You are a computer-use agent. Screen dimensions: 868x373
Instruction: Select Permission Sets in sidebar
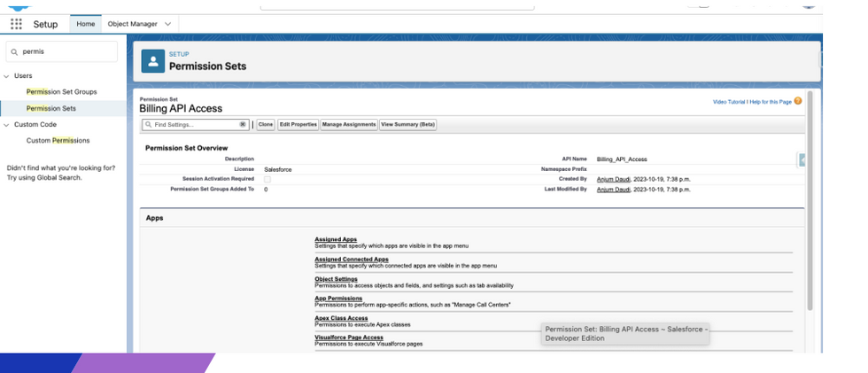(x=51, y=108)
